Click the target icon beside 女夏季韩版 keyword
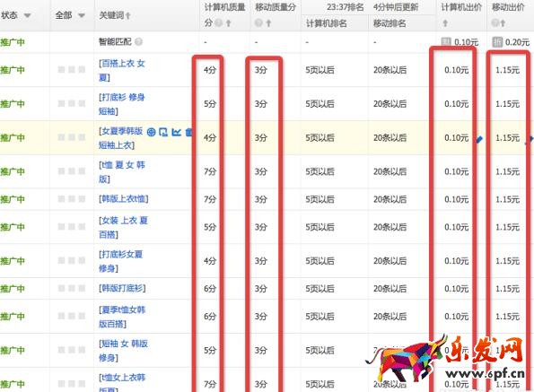534x392 pixels. (151, 132)
